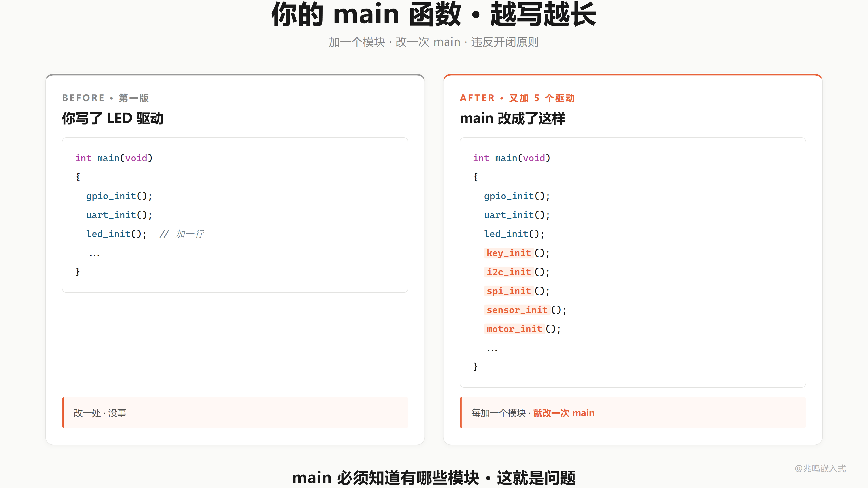Click 'led_init();' in the AFTER code
This screenshot has width=868, height=488.
point(514,234)
